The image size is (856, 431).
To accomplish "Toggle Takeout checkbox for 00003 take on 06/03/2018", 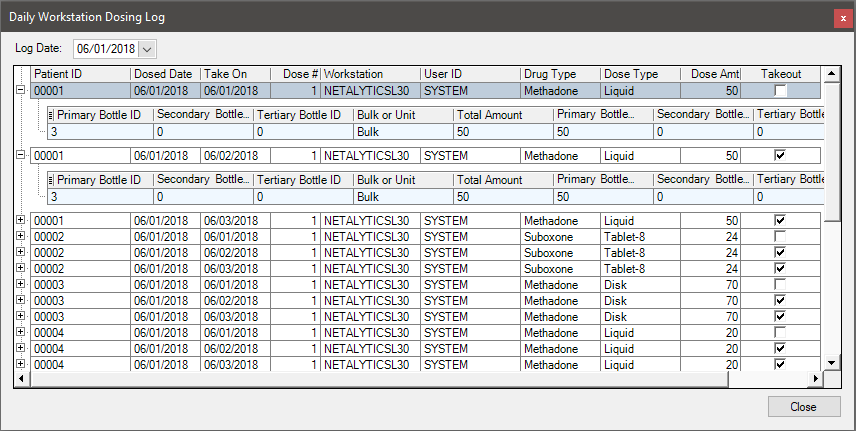I will coord(781,316).
